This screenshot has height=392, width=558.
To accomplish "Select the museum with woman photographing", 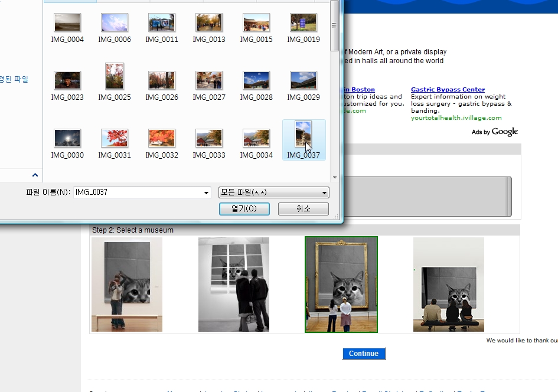I will (127, 285).
